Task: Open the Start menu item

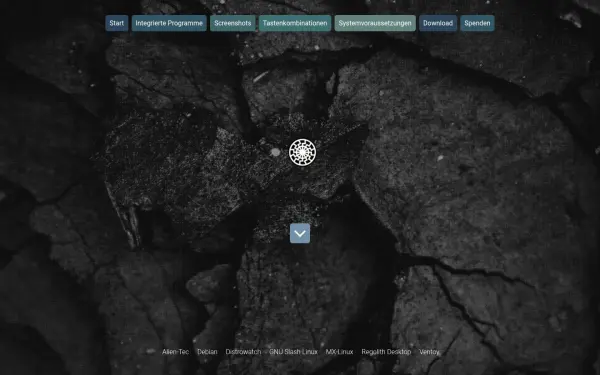Action: click(x=117, y=23)
